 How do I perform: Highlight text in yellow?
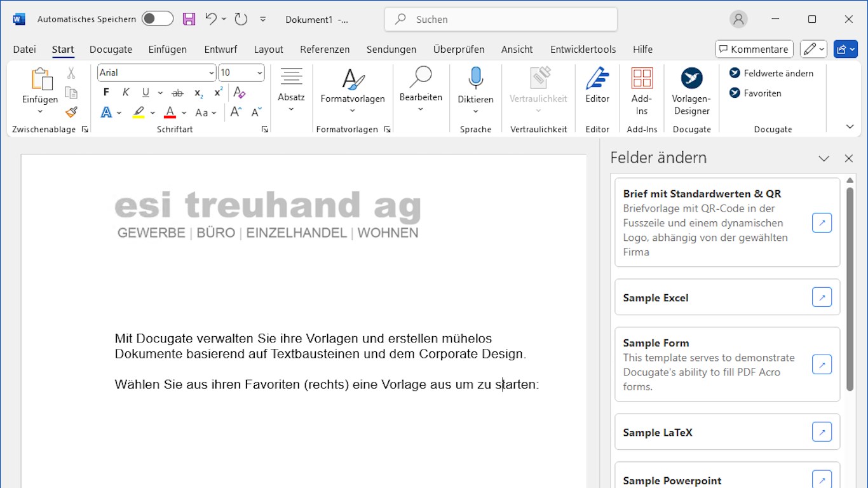click(x=139, y=112)
